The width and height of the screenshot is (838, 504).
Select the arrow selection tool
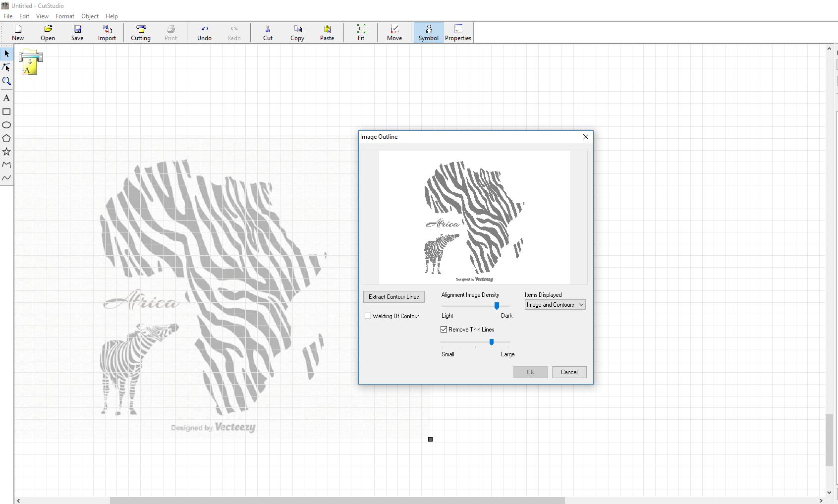click(x=6, y=54)
